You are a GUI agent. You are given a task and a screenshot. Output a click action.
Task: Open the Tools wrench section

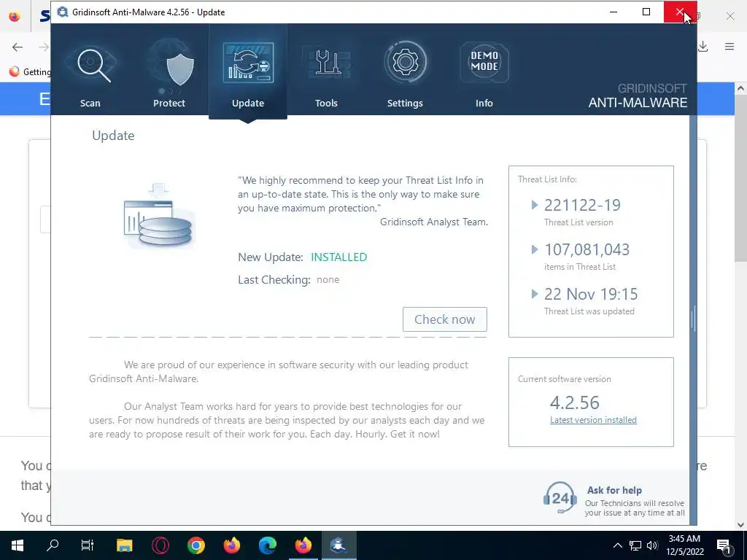pos(326,71)
